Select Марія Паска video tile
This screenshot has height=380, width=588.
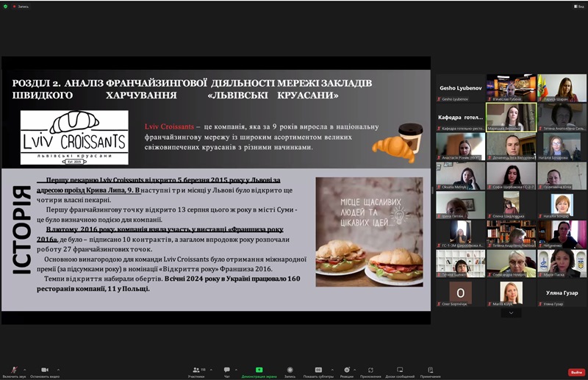(562, 264)
